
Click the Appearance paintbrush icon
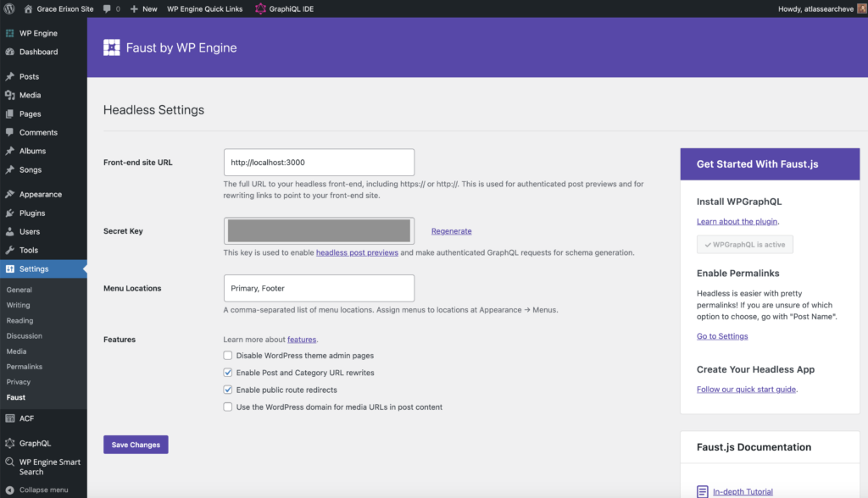tap(10, 195)
